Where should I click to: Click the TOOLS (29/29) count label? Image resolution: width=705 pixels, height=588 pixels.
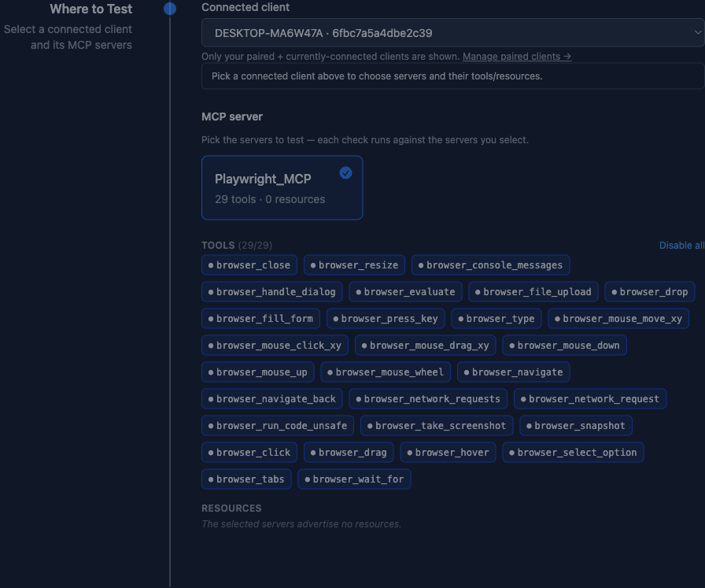(x=237, y=245)
